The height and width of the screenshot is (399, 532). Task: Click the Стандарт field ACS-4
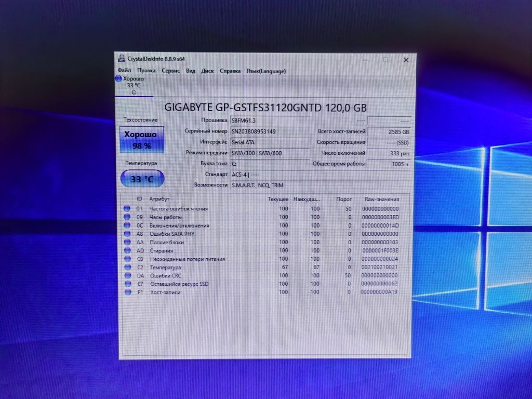(320, 175)
